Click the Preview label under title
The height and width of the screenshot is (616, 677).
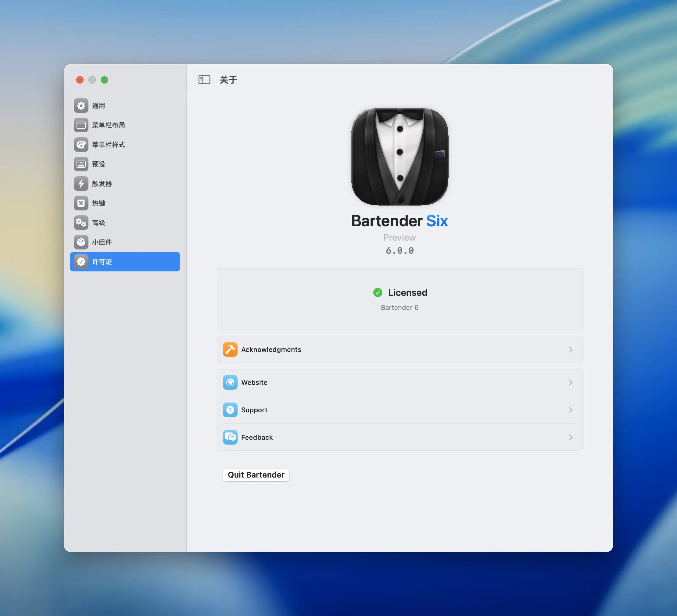(x=399, y=238)
